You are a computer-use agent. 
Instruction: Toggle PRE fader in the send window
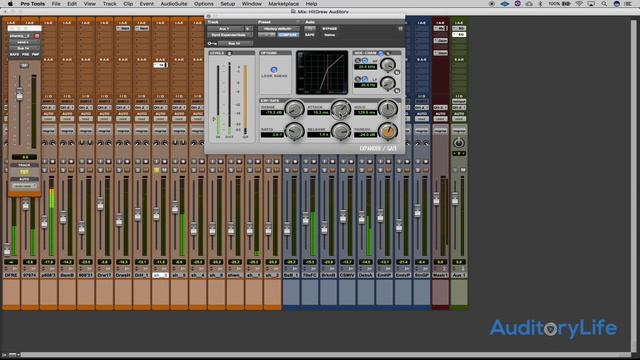pos(25,54)
